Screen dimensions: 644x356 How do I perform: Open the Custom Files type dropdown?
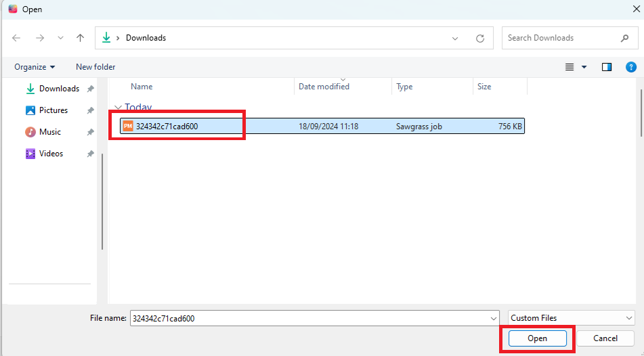click(x=572, y=318)
